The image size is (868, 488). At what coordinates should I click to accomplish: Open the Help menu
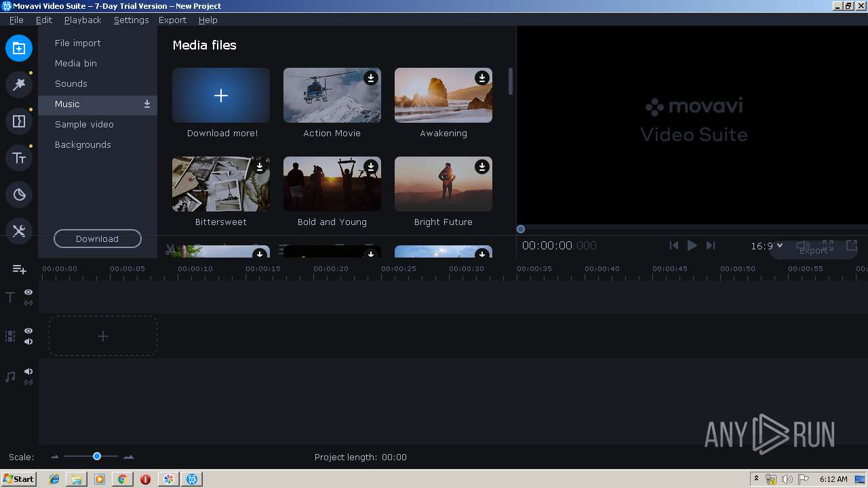pyautogui.click(x=208, y=20)
